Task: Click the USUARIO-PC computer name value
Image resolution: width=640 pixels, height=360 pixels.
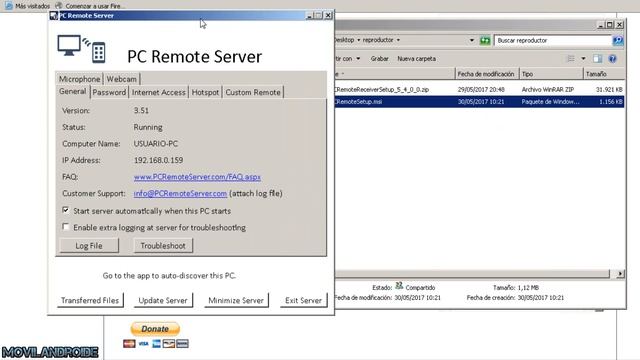Action: tap(156, 144)
